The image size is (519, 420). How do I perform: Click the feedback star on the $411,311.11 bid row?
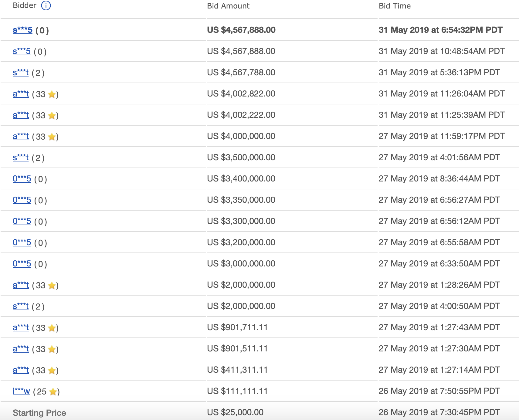click(x=52, y=371)
